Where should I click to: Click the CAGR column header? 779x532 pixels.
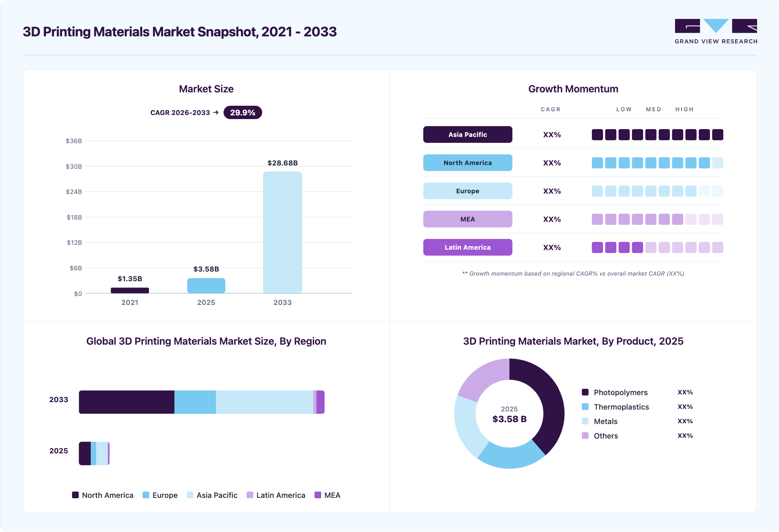[551, 109]
